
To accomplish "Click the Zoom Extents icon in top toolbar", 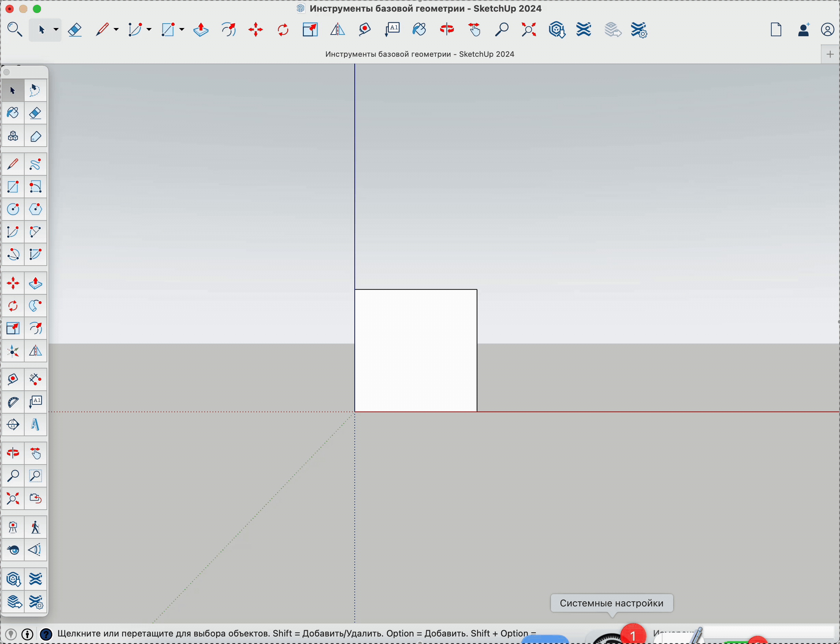I will (528, 29).
